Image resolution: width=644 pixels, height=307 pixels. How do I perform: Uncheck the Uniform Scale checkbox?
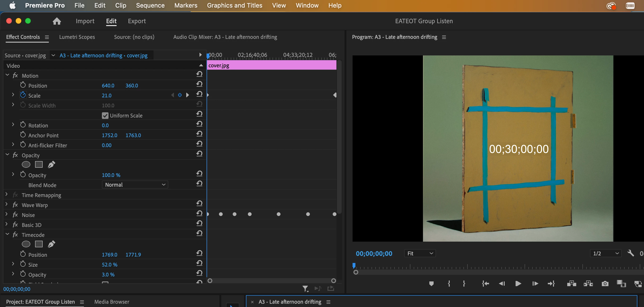[105, 116]
